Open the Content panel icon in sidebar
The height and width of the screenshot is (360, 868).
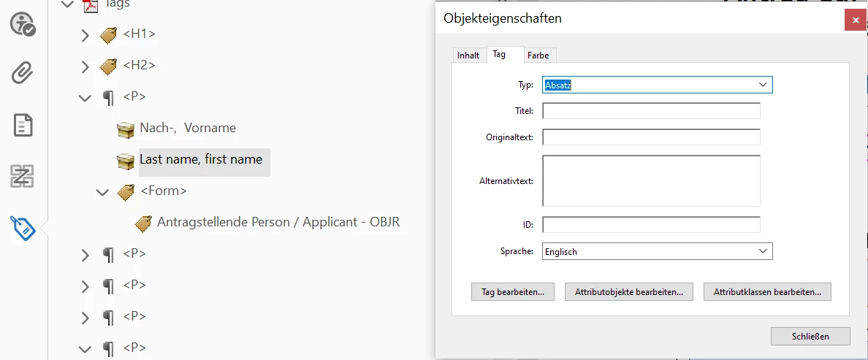[23, 126]
